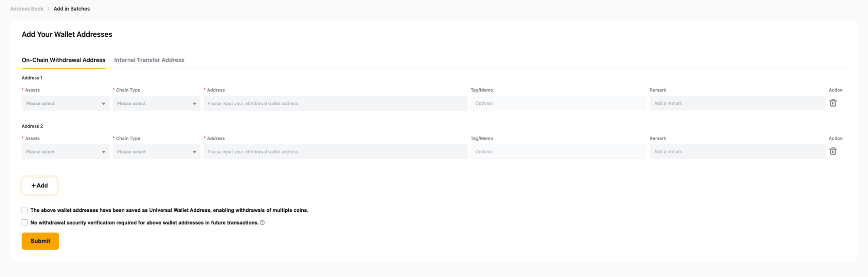Delete Address 2 with trash icon
Screen dimensions: 868x277
click(833, 151)
